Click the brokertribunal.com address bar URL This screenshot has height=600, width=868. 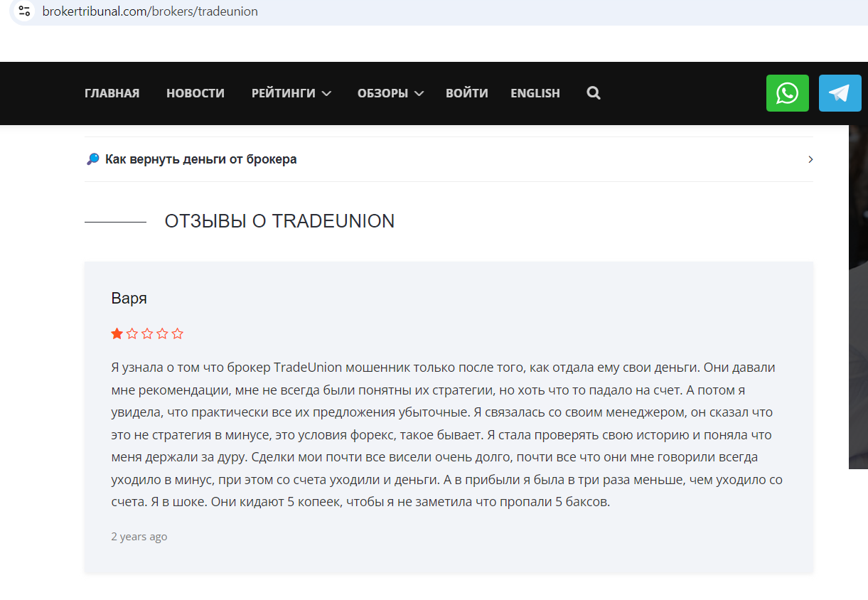tap(150, 11)
